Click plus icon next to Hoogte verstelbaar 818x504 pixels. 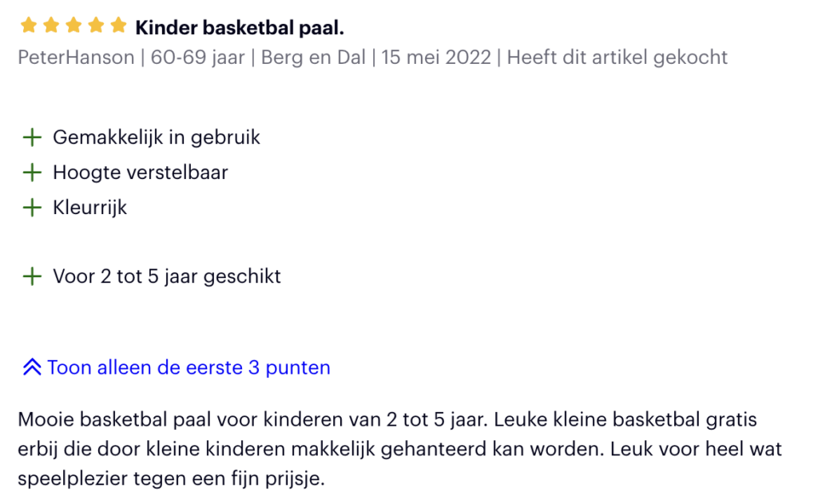click(x=32, y=173)
